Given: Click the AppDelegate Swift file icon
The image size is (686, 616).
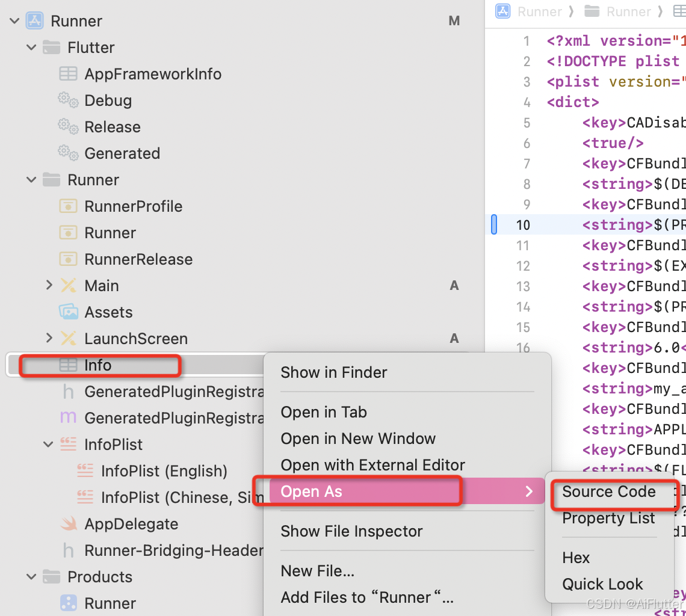Looking at the screenshot, I should point(69,524).
